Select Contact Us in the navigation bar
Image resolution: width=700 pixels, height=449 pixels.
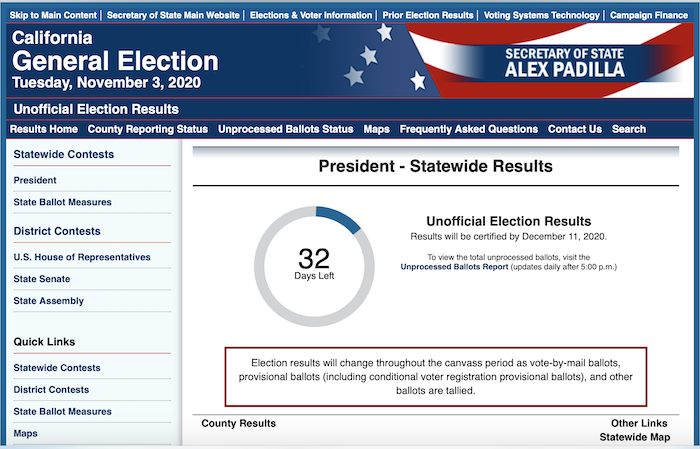(575, 129)
